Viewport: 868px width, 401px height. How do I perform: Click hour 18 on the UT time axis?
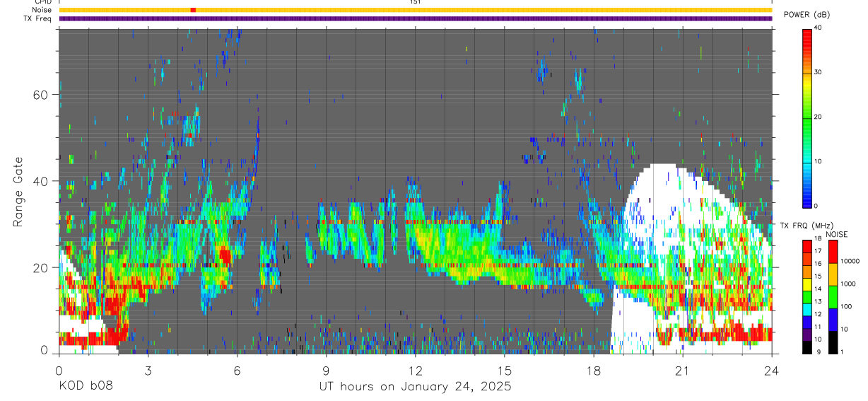(x=594, y=370)
